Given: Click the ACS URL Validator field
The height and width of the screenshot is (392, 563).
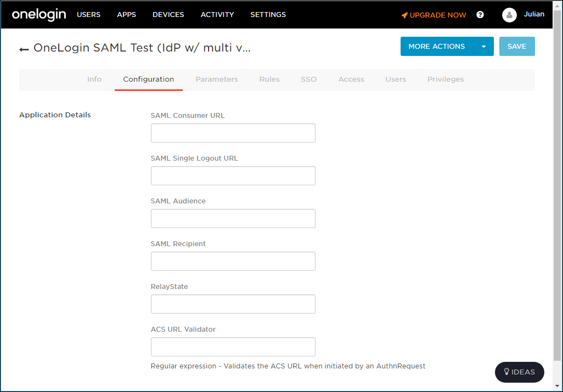Looking at the screenshot, I should point(233,347).
